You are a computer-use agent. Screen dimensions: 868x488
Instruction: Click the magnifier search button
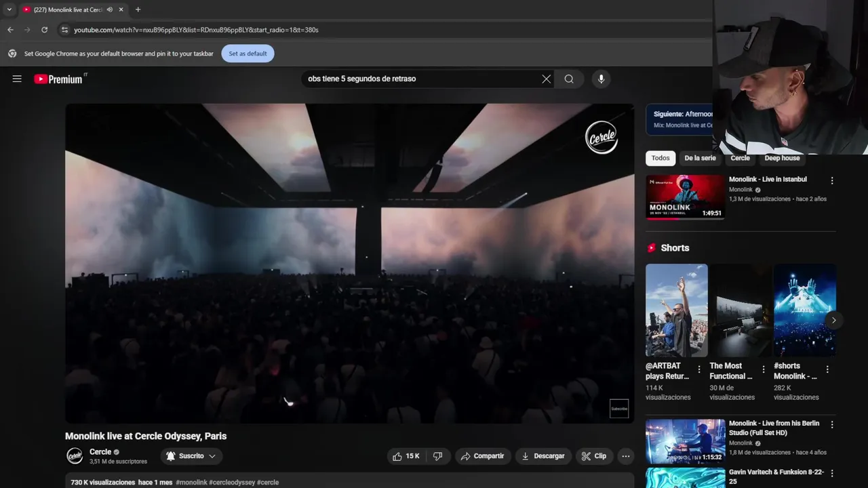(x=569, y=79)
